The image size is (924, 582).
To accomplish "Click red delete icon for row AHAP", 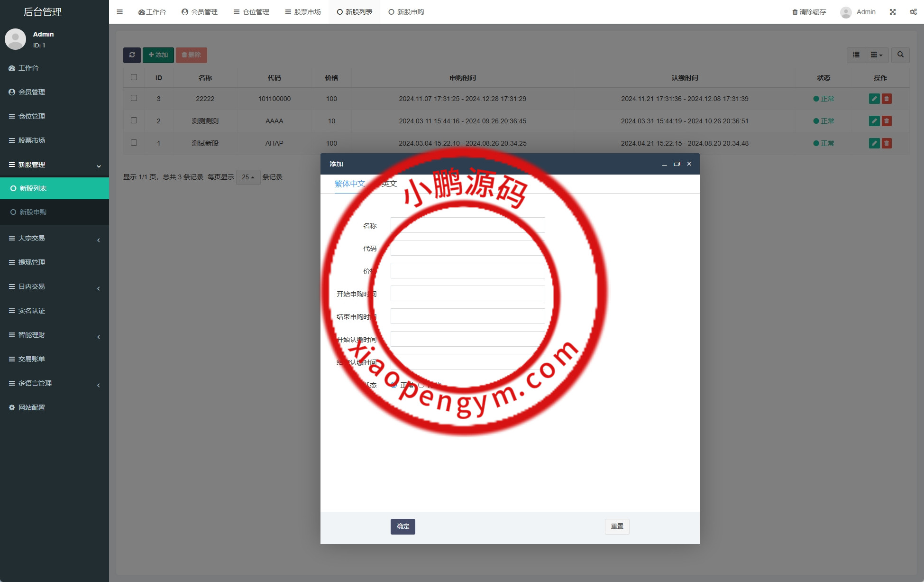I will coord(887,143).
